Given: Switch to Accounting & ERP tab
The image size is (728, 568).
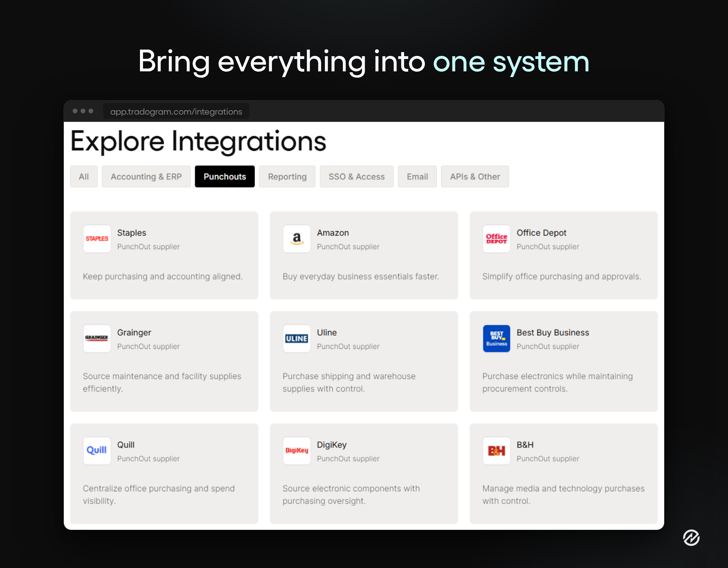Looking at the screenshot, I should (x=146, y=176).
